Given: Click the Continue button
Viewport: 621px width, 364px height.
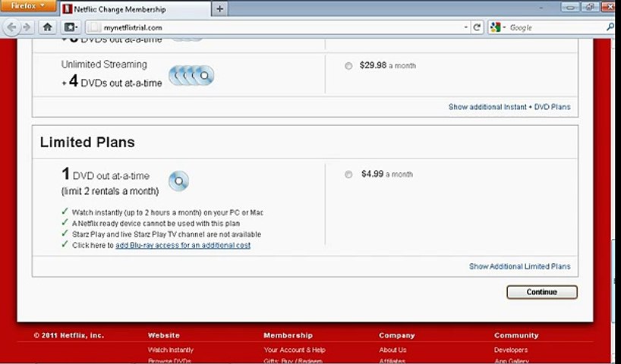Looking at the screenshot, I should pos(542,292).
